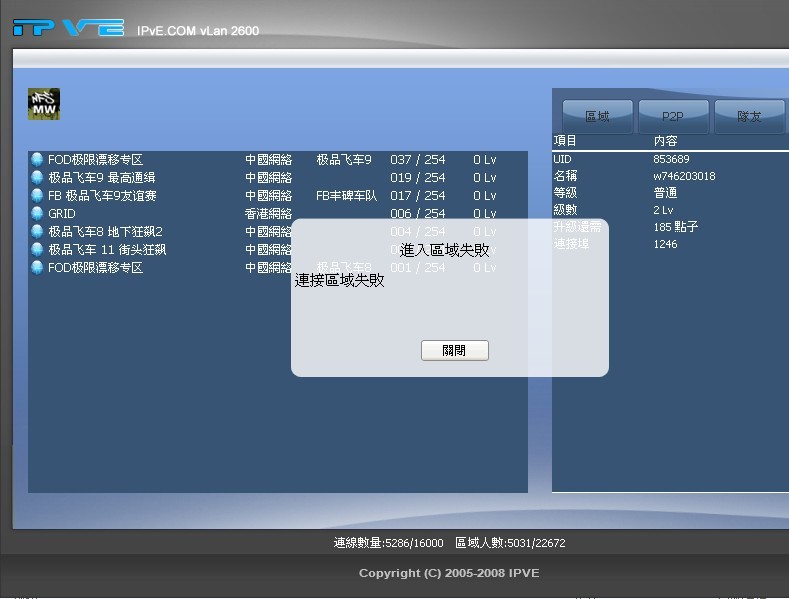789x599 pixels.
Task: Click the 017 / 254 player count
Action: click(418, 195)
